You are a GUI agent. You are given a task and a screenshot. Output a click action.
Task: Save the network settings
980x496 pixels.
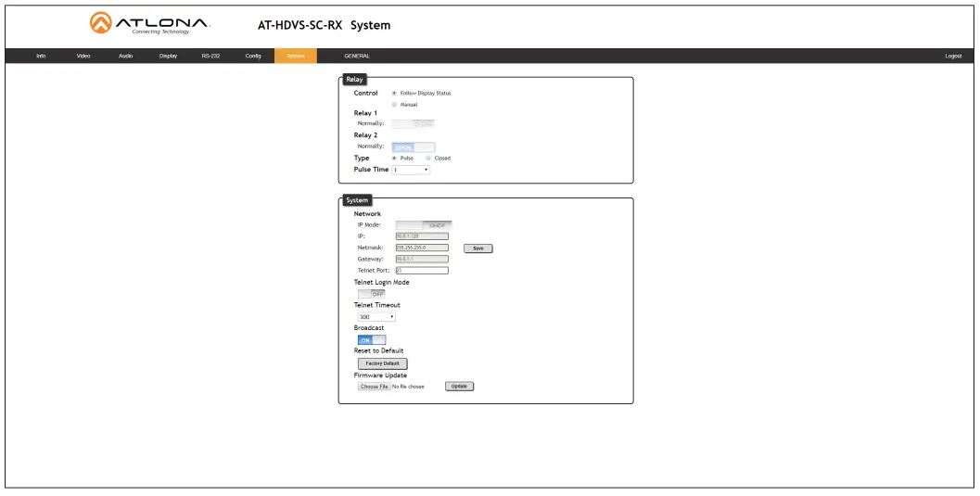478,248
